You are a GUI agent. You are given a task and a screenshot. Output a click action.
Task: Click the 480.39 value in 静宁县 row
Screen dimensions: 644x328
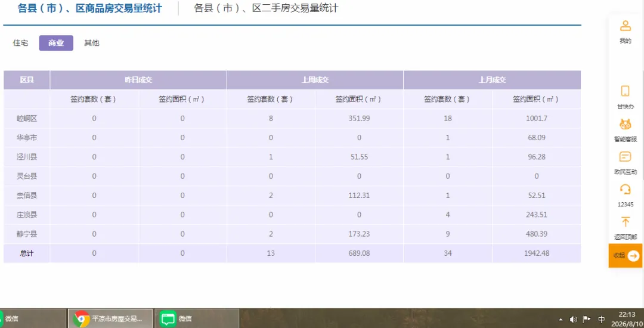tap(537, 234)
